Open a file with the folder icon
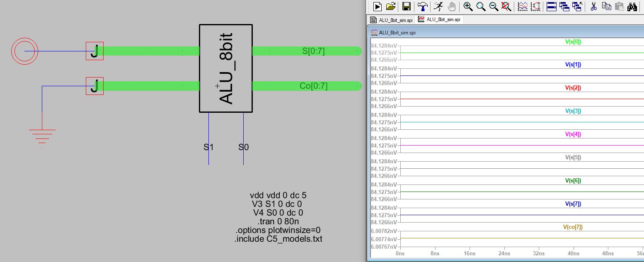 390,6
